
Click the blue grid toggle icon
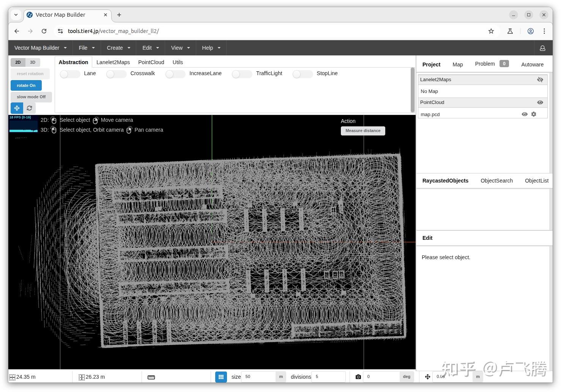click(221, 377)
